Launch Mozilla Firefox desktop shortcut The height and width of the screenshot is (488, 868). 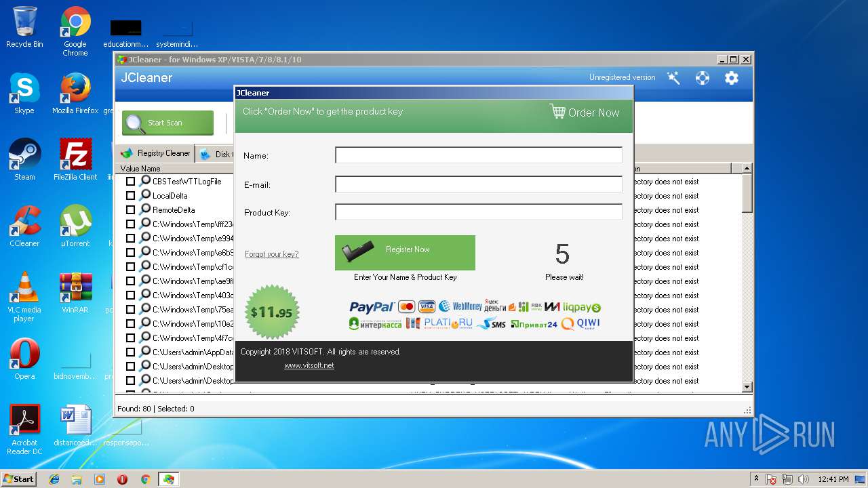point(75,94)
